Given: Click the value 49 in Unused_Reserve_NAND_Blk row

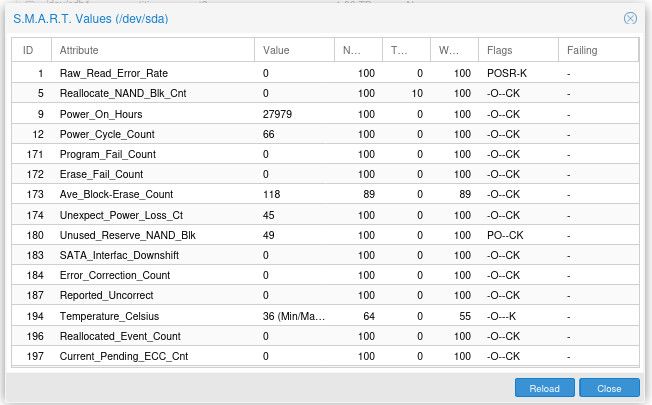Looking at the screenshot, I should coord(269,235).
